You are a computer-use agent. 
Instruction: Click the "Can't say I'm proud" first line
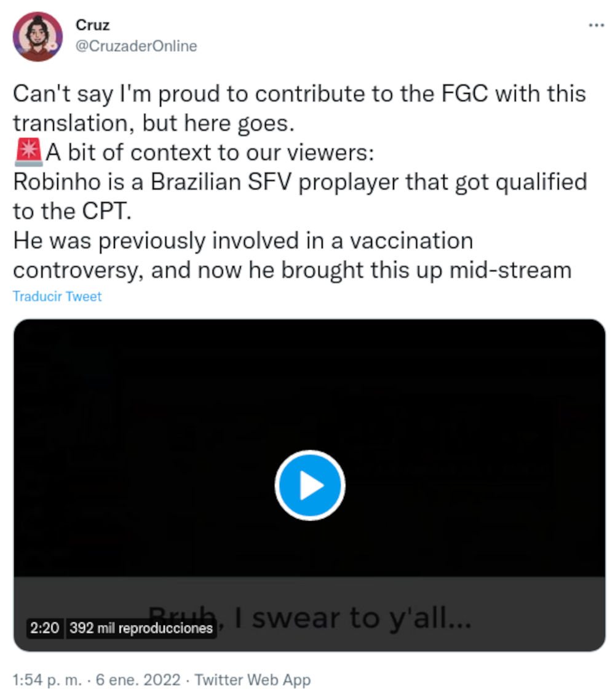click(x=299, y=94)
